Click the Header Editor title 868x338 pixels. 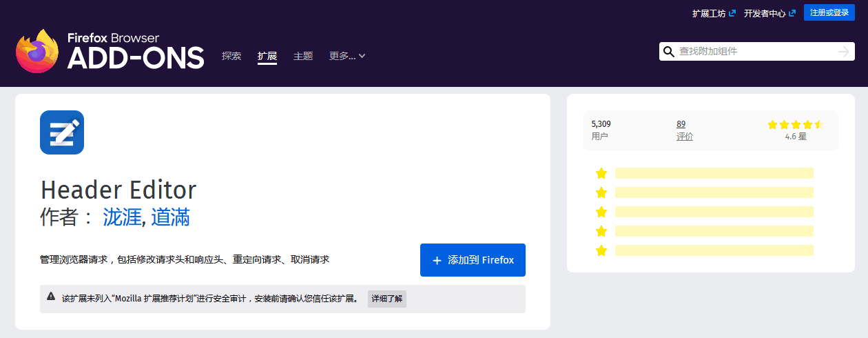(x=118, y=190)
